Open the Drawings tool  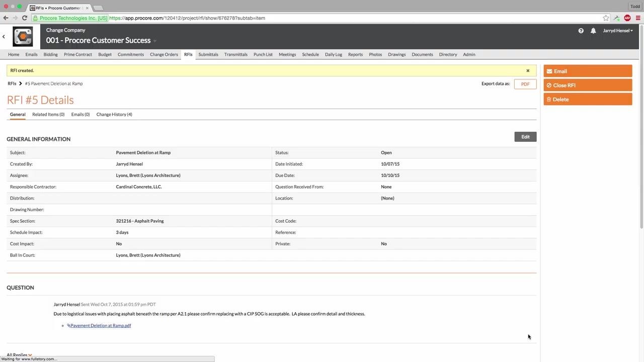click(x=397, y=54)
